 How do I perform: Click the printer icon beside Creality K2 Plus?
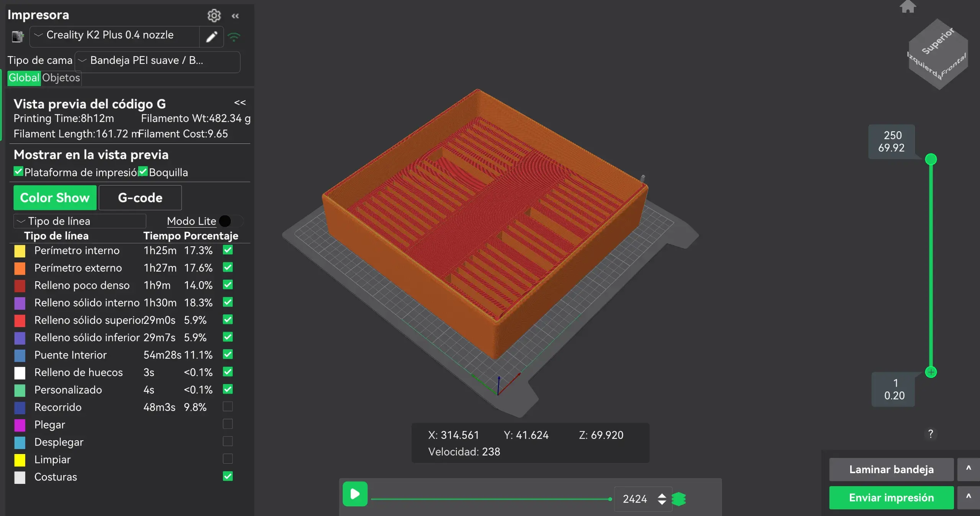[x=18, y=37]
